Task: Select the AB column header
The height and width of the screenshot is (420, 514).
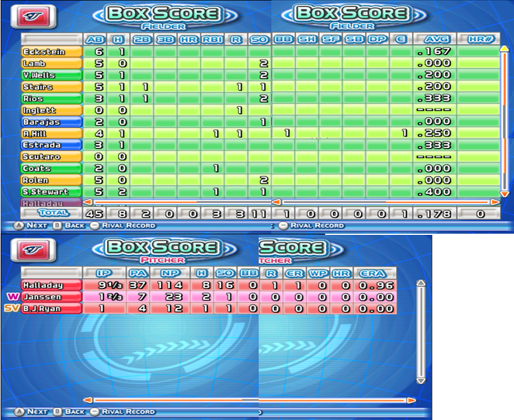Action: tap(95, 39)
